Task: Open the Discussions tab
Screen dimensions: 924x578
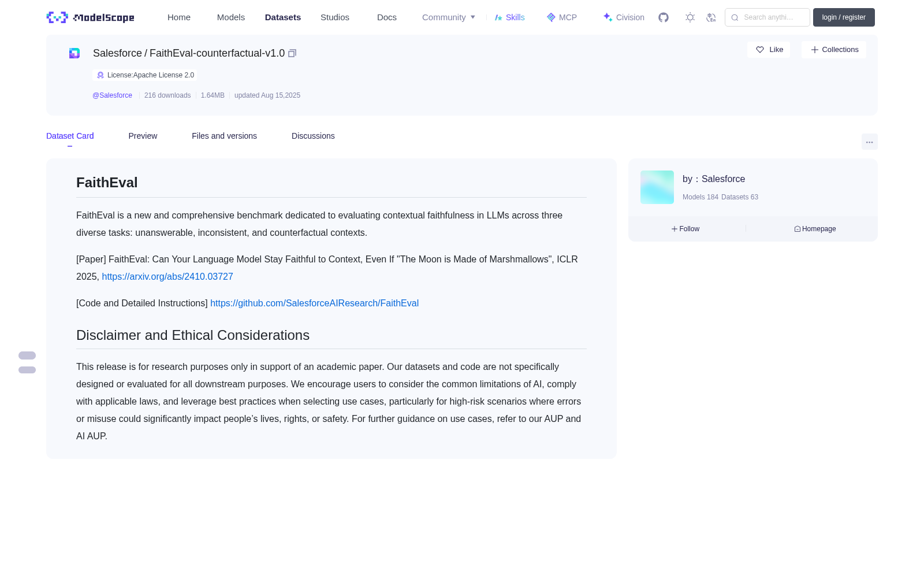Action: pos(313,136)
